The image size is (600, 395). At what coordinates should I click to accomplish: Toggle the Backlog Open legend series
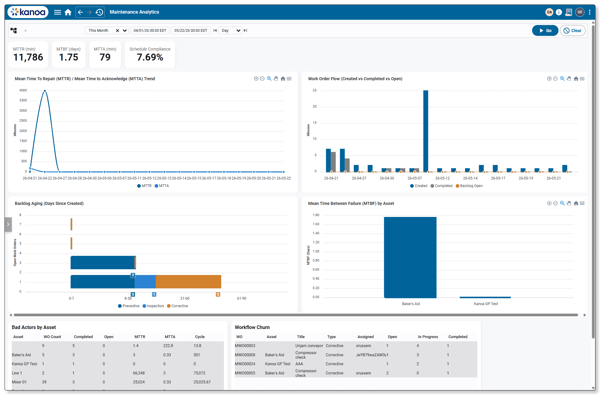469,186
